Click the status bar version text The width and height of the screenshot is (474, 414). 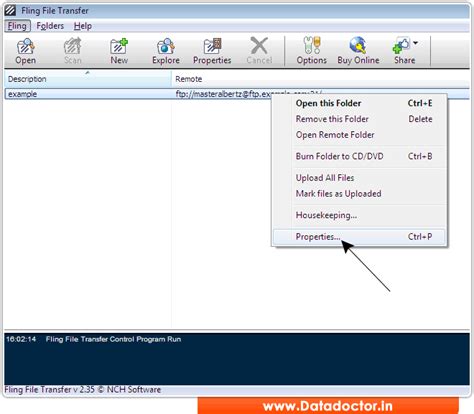83,389
